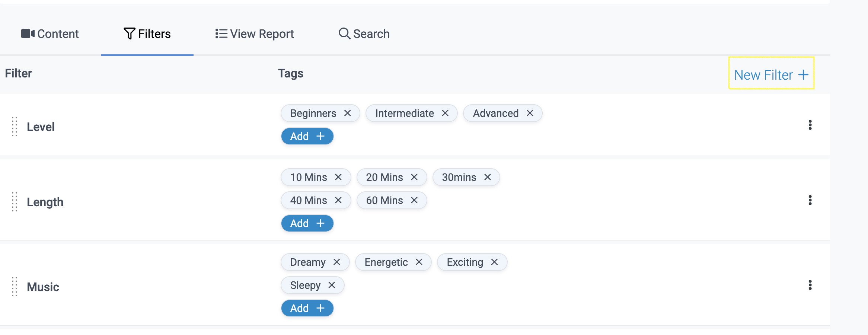Open the Length filter three-dot menu
This screenshot has width=868, height=335.
[810, 200]
